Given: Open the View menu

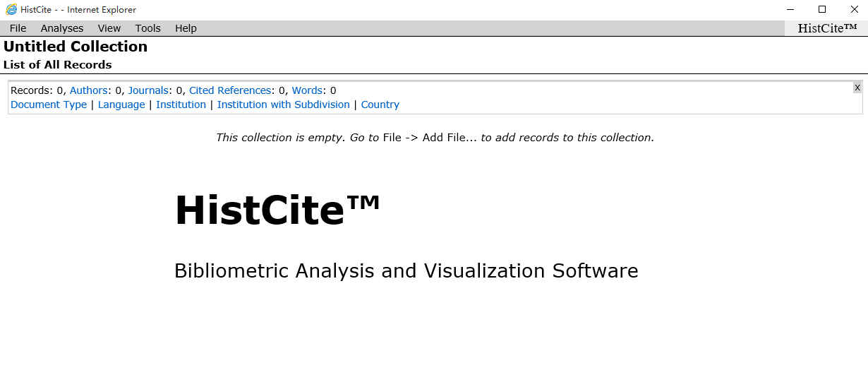Looking at the screenshot, I should point(109,28).
